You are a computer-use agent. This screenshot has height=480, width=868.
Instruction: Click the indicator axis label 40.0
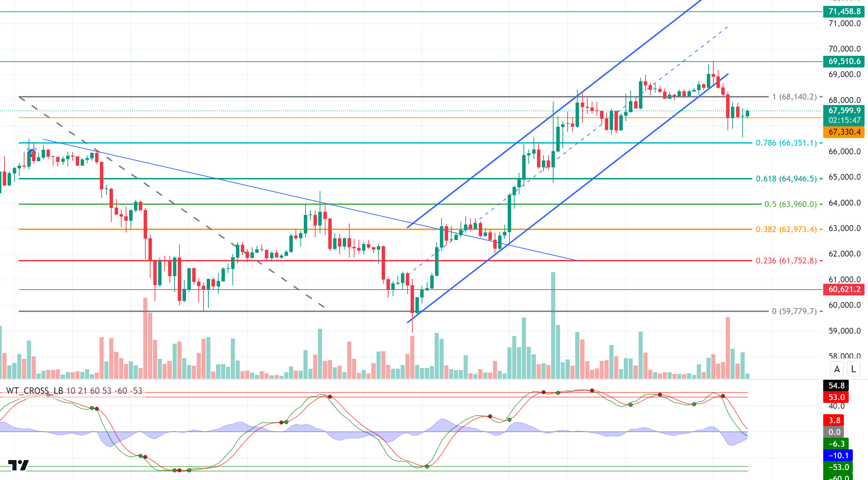click(837, 406)
